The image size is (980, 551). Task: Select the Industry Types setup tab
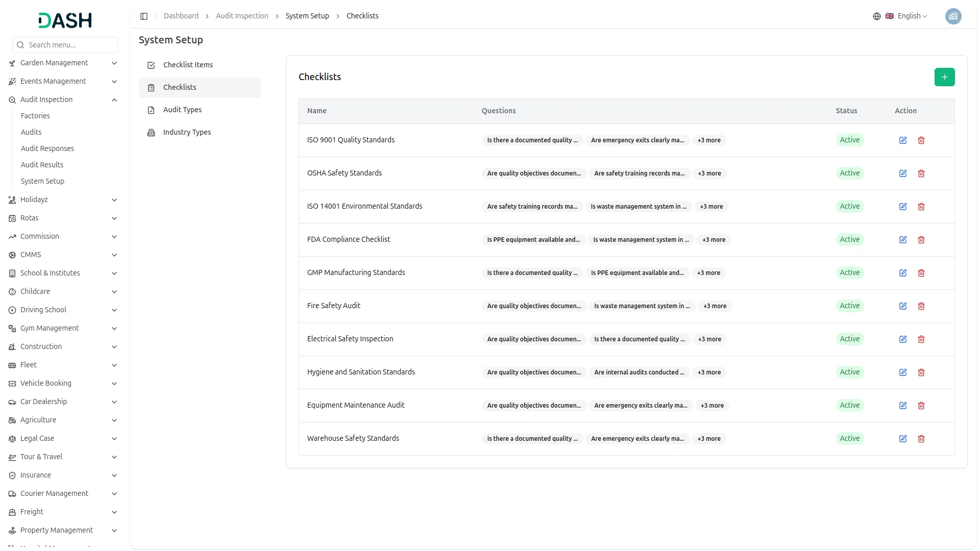pyautogui.click(x=187, y=132)
